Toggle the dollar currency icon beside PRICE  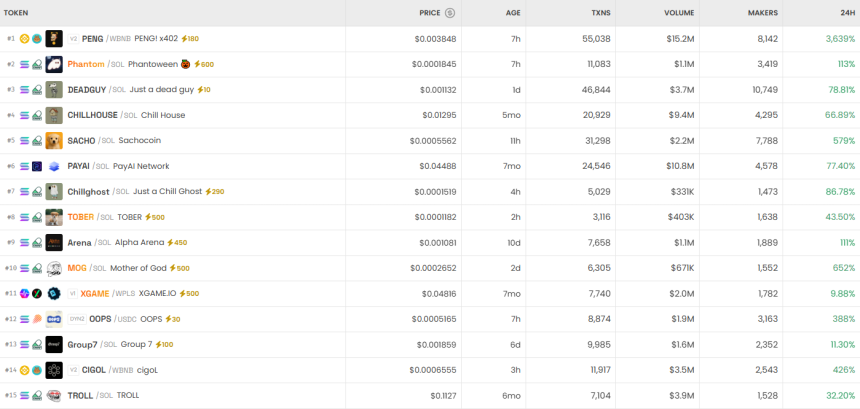tap(450, 13)
